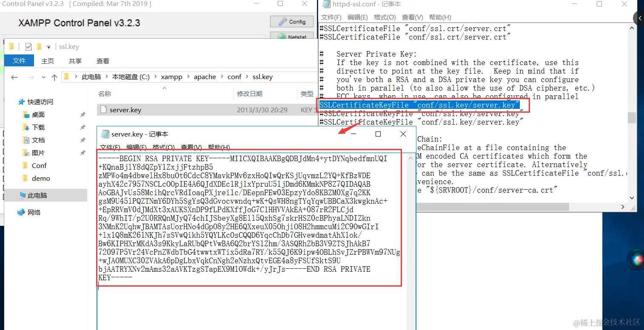Open 桌面 folder in sidebar
Image resolution: width=644 pixels, height=330 pixels.
click(x=38, y=115)
